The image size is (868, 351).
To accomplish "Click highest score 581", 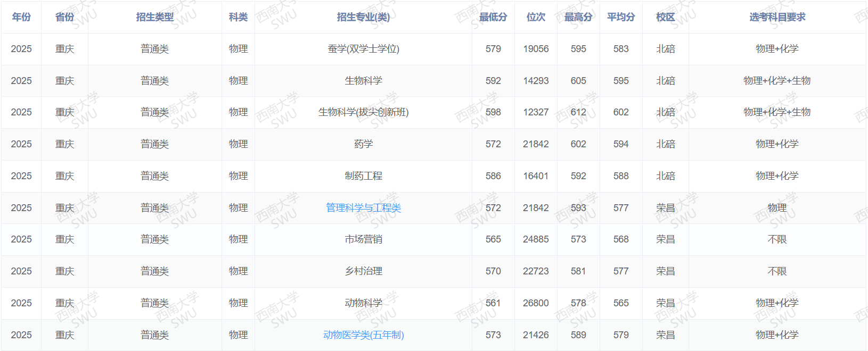I will (578, 271).
